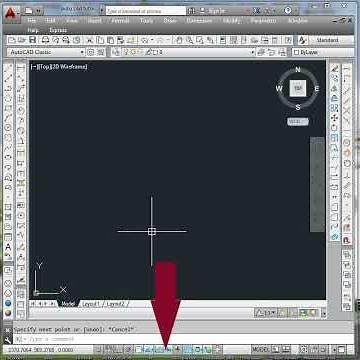360x360 pixels.
Task: Choose the Offset modify tool
Action: [x=334, y=98]
